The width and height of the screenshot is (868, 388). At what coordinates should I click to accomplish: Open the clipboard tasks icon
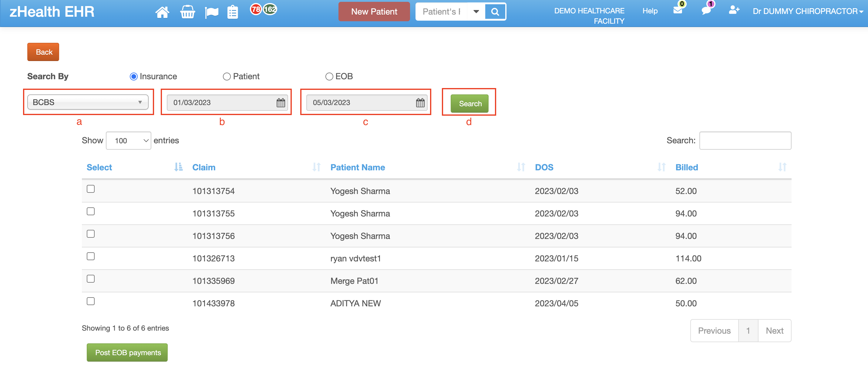[x=233, y=12]
